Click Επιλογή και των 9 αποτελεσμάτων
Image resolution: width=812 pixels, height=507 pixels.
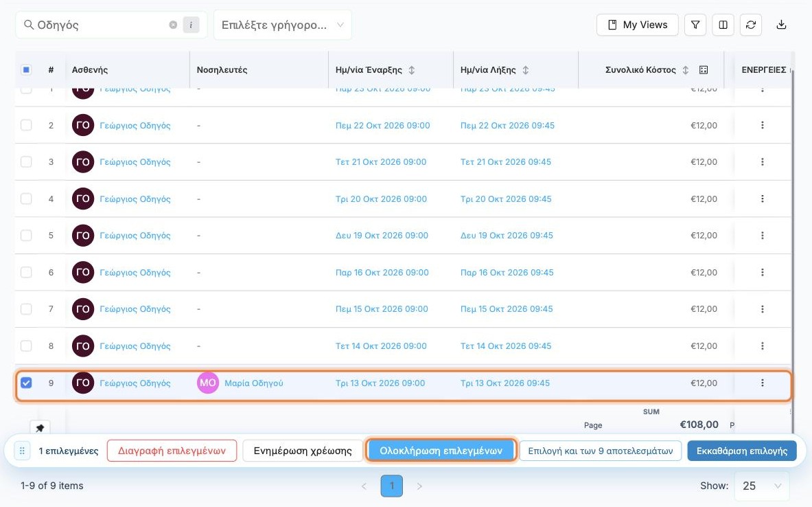point(601,451)
